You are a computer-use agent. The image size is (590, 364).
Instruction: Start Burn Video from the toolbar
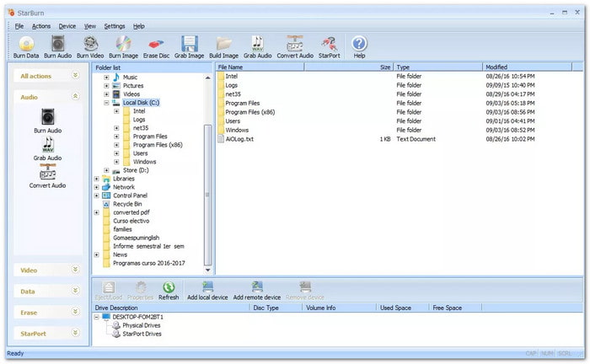click(x=90, y=47)
